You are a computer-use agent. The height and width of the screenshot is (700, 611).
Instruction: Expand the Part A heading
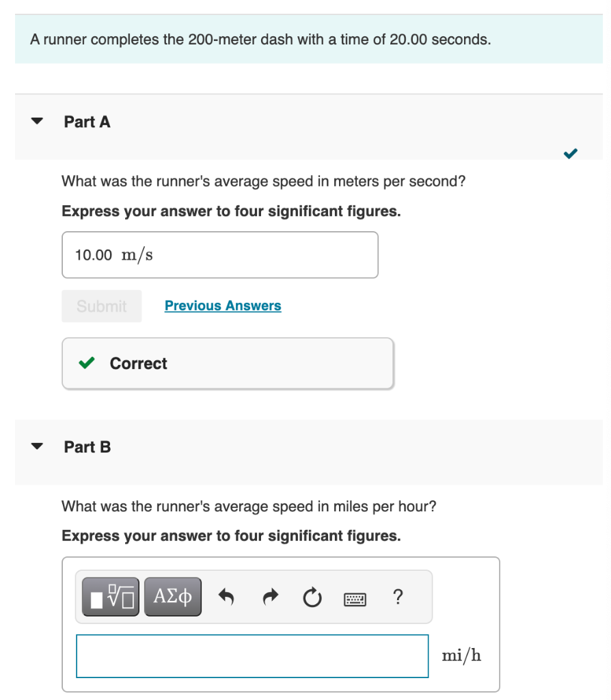point(87,122)
